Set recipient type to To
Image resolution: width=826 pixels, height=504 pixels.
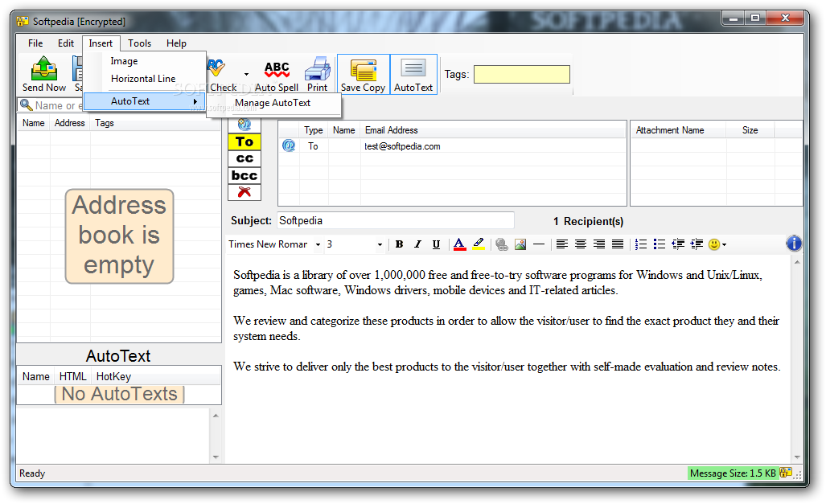245,141
